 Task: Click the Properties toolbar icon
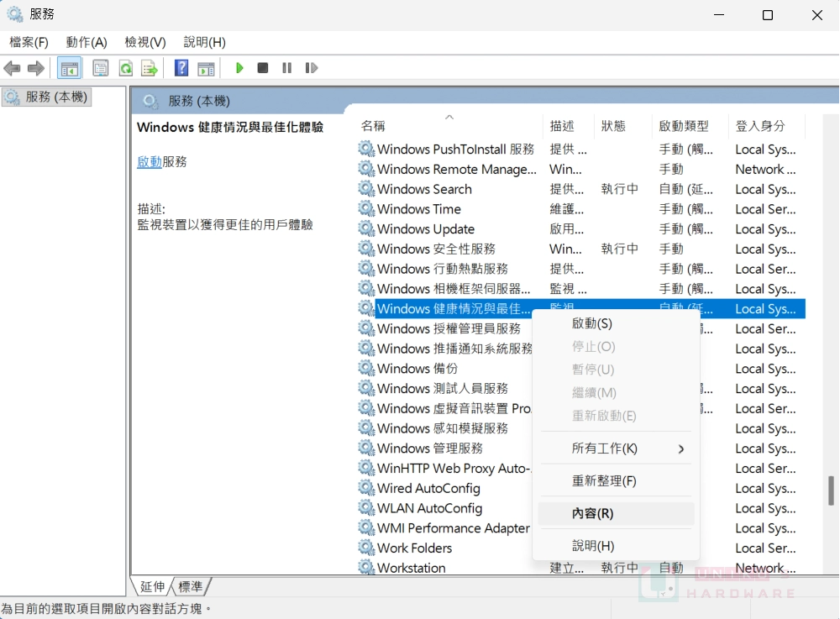[100, 68]
